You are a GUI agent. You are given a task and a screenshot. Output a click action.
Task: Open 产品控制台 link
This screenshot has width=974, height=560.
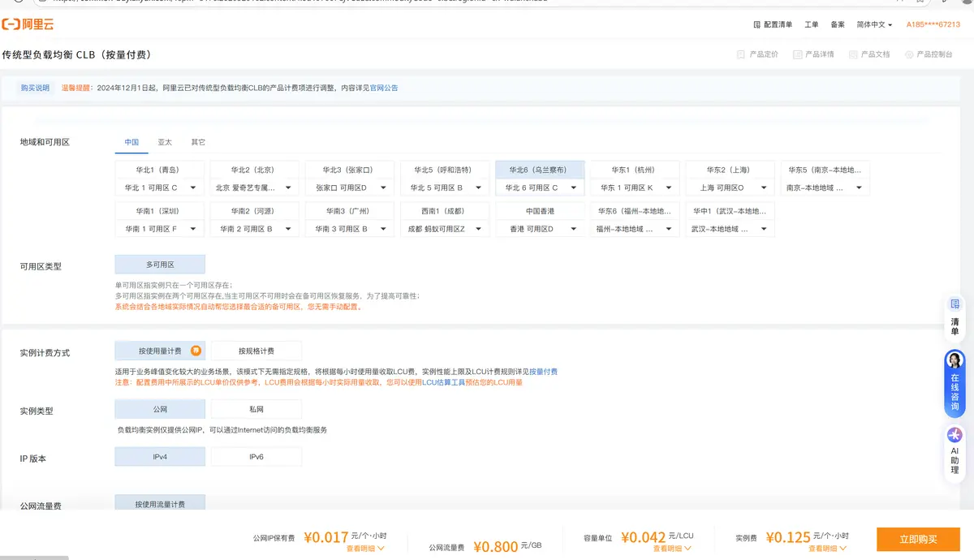929,54
